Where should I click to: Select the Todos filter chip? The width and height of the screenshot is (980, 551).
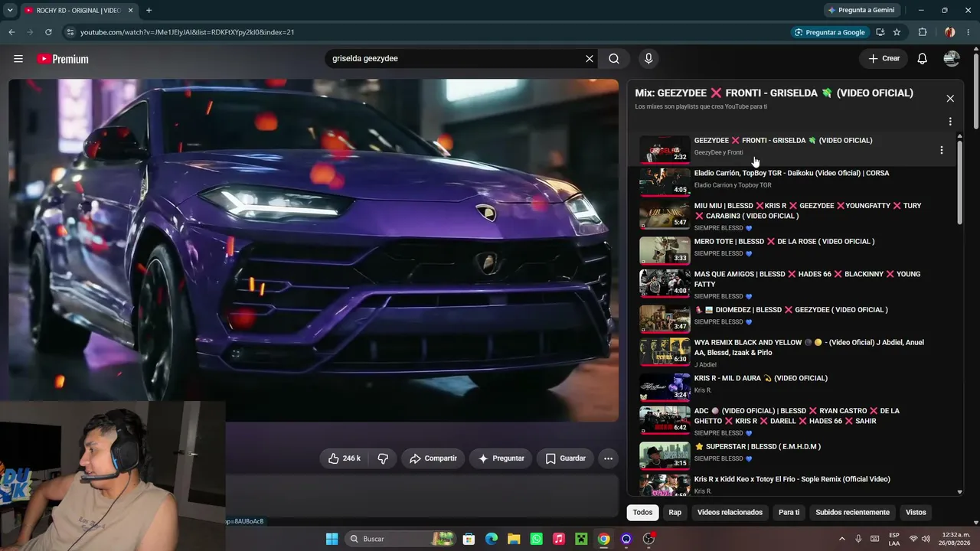point(642,513)
